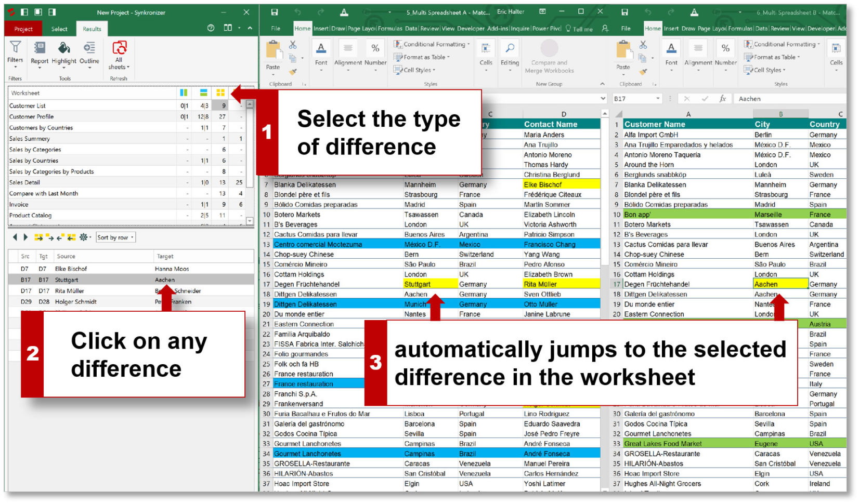Image resolution: width=859 pixels, height=504 pixels.
Task: Jump to previous difference arrow
Action: point(16,237)
